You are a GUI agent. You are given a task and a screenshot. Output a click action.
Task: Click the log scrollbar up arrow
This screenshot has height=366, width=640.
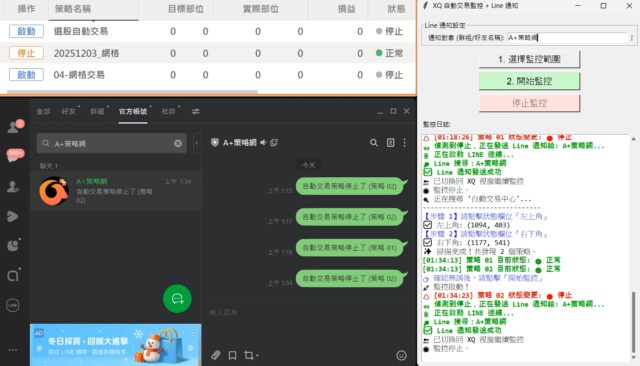click(x=633, y=139)
